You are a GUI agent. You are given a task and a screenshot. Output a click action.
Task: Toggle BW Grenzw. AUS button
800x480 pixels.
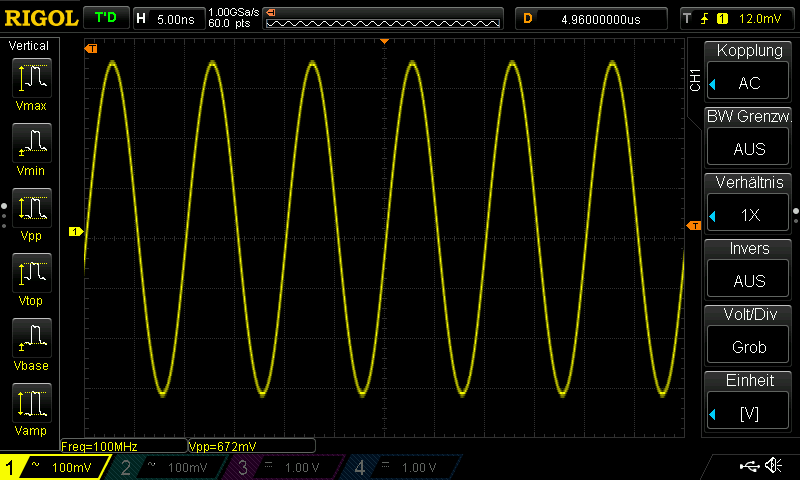coord(748,148)
